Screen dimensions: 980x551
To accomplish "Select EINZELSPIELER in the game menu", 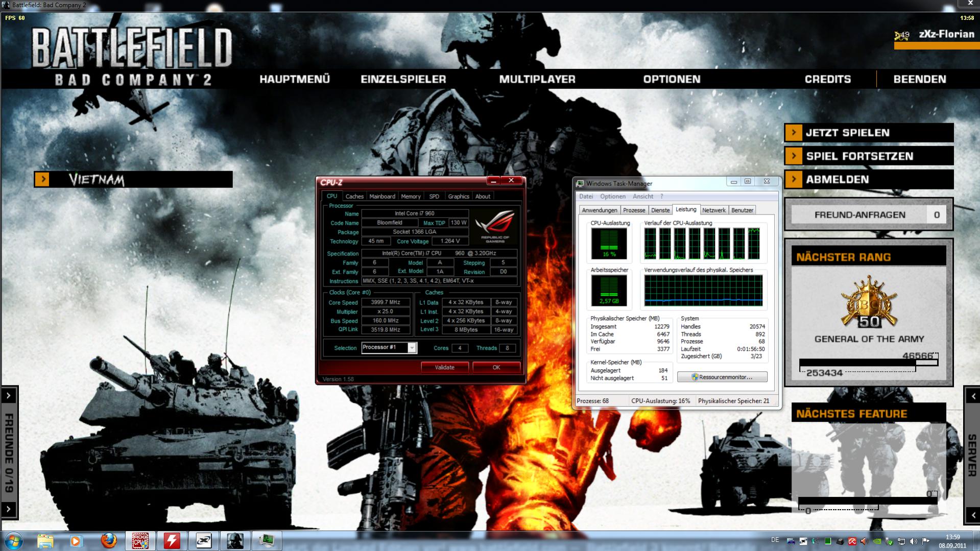I will [x=403, y=79].
